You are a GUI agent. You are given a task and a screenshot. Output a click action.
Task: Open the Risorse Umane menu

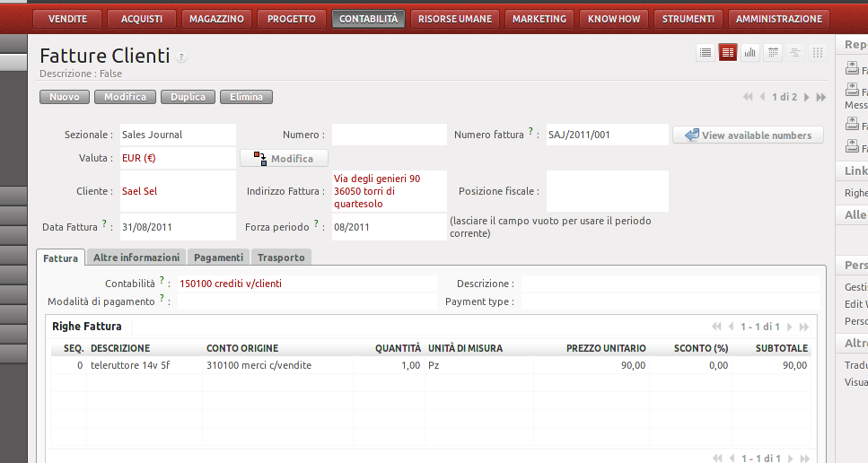(x=455, y=19)
